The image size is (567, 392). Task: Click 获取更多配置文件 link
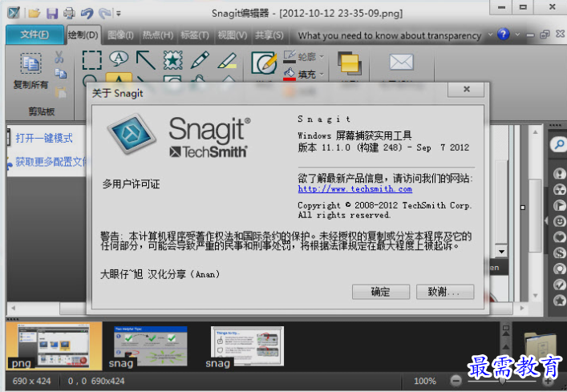point(51,161)
